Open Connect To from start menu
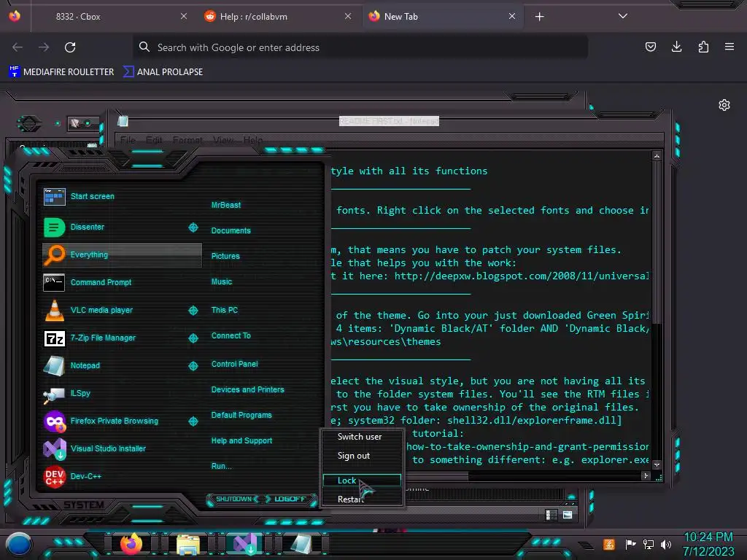The height and width of the screenshot is (560, 747). pyautogui.click(x=231, y=335)
